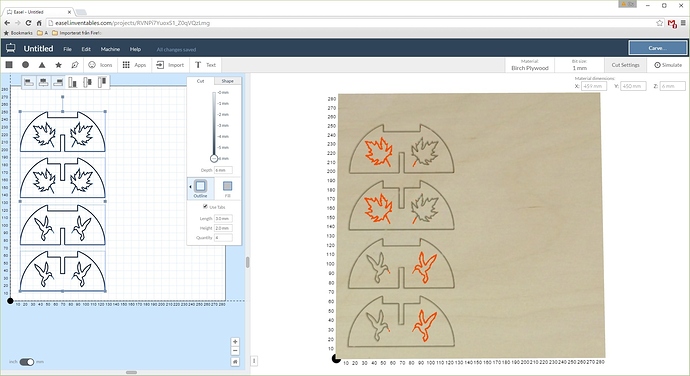Run the Simulate preview

click(668, 65)
